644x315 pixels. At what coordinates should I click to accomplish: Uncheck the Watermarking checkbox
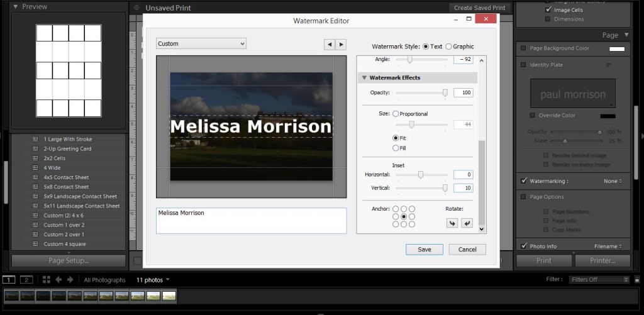[x=524, y=181]
